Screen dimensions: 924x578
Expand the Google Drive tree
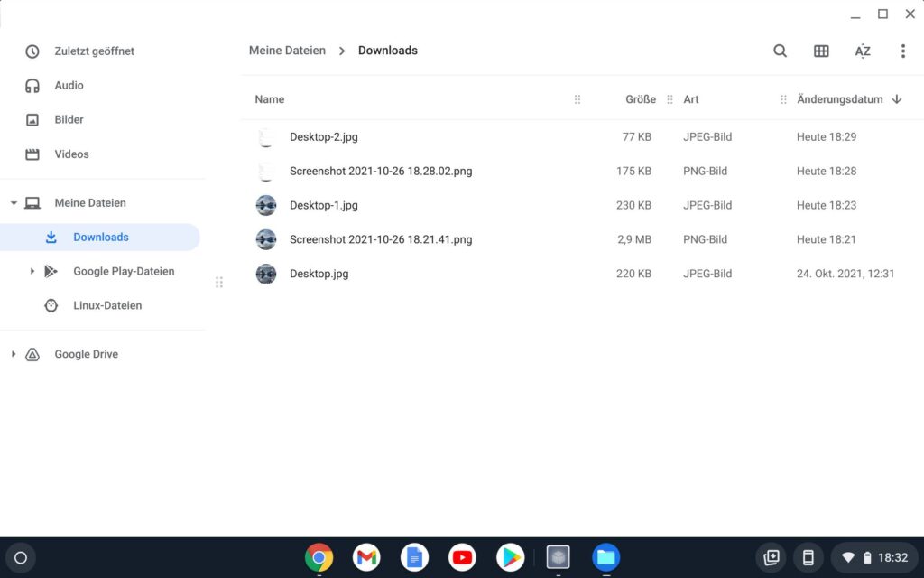click(14, 354)
